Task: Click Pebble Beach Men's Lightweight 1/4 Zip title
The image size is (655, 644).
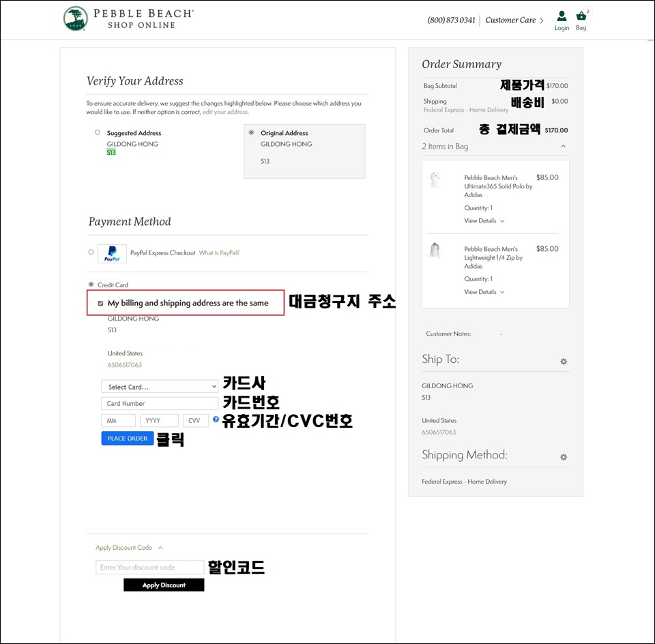Action: point(493,258)
